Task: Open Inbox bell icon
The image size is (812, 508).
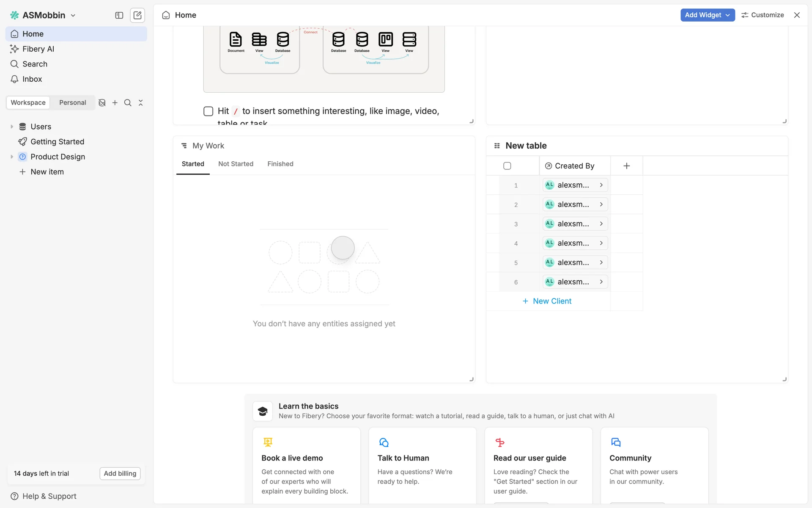Action: point(14,79)
